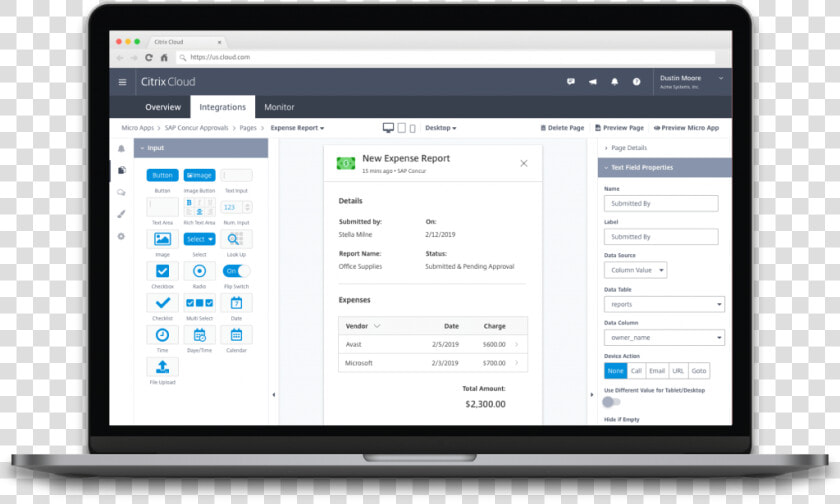Set Device Action to Email
The image size is (840, 504).
[657, 371]
